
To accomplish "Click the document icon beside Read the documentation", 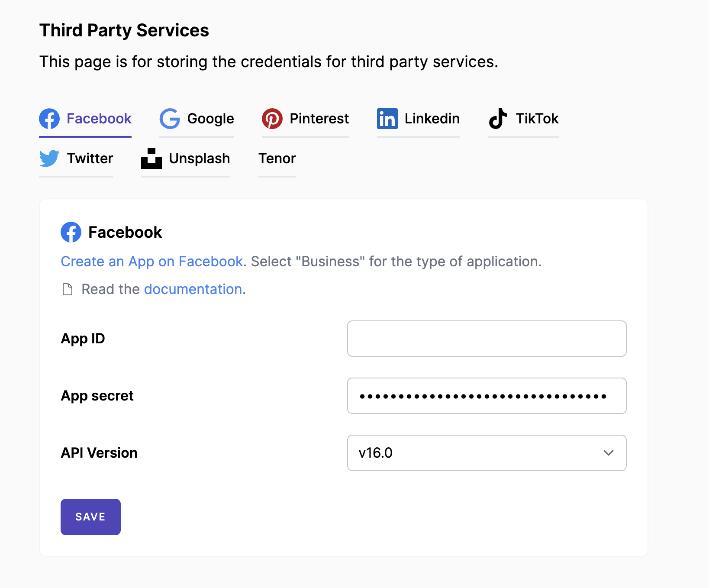I will tap(68, 289).
